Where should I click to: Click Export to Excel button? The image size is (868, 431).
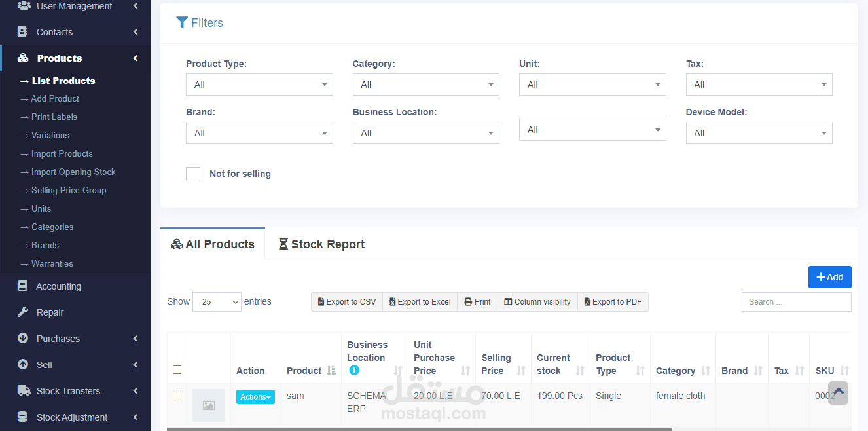(x=420, y=302)
